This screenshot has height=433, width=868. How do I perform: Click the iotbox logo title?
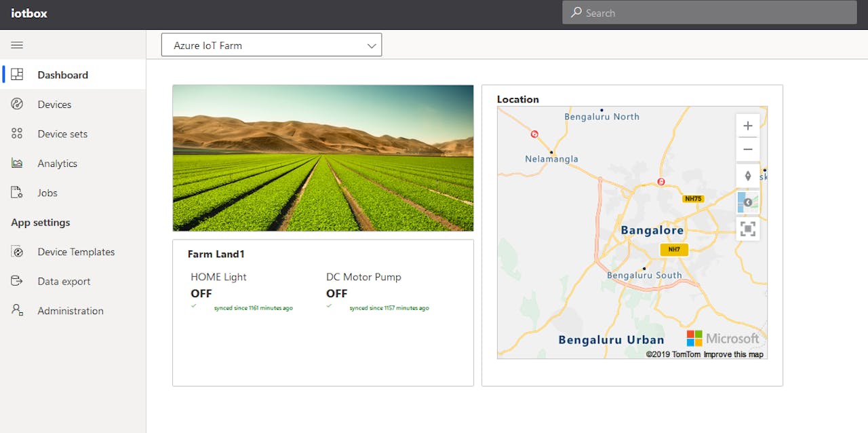29,14
